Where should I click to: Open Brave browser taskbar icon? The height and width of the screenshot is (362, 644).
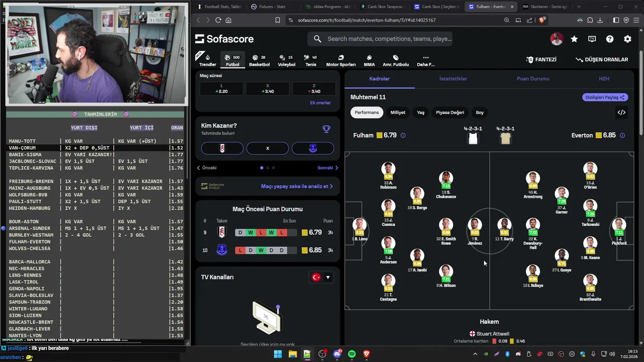pyautogui.click(x=367, y=354)
